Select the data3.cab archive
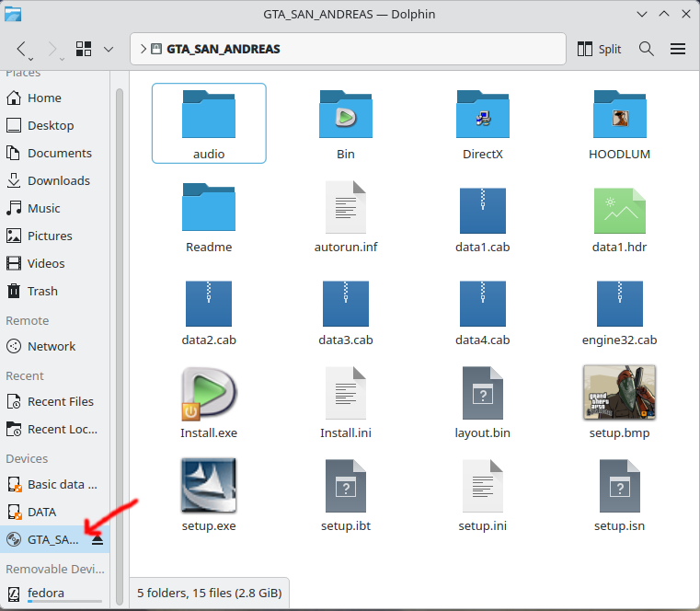 346,304
